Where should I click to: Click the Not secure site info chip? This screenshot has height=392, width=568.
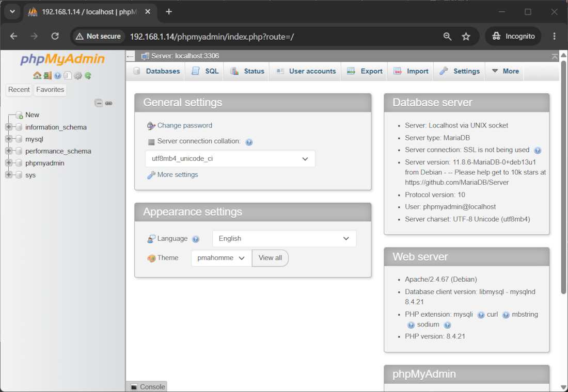click(98, 36)
